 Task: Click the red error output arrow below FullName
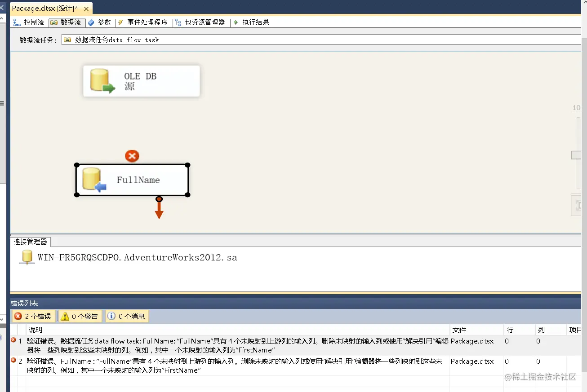coord(159,208)
